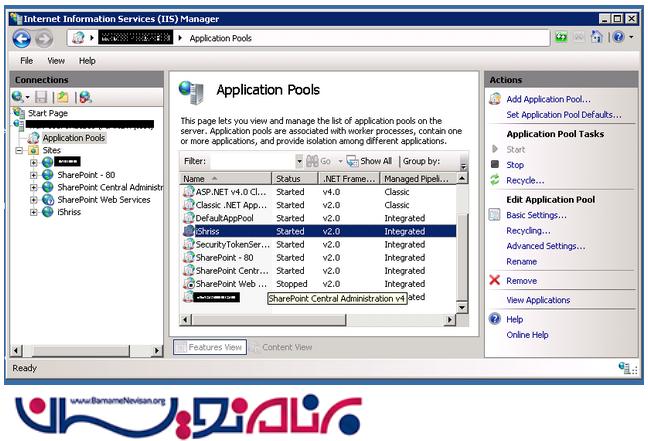Select the SharePoint Web ... Stopped pool row
Screen dimensions: 648x441
tap(319, 284)
